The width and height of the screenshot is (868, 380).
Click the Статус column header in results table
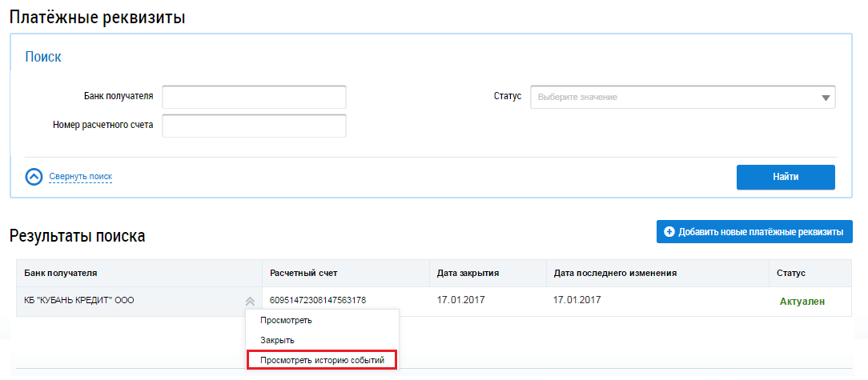(791, 274)
